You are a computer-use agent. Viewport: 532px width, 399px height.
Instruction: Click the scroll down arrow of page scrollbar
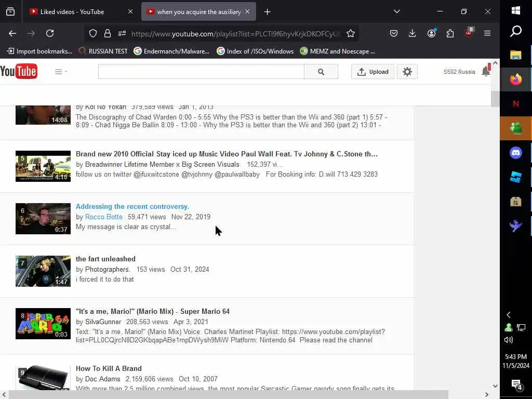pyautogui.click(x=495, y=386)
